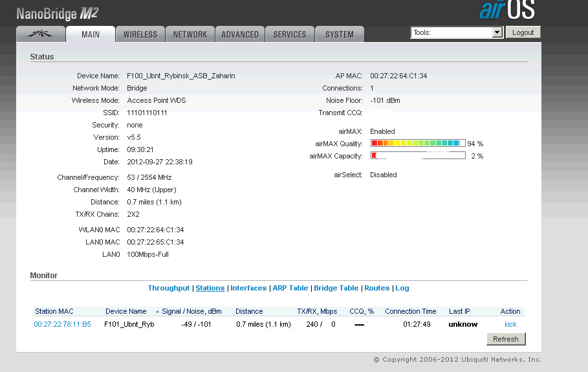This screenshot has height=372, width=588.
Task: Go to the ADVANCED tab
Action: point(240,34)
